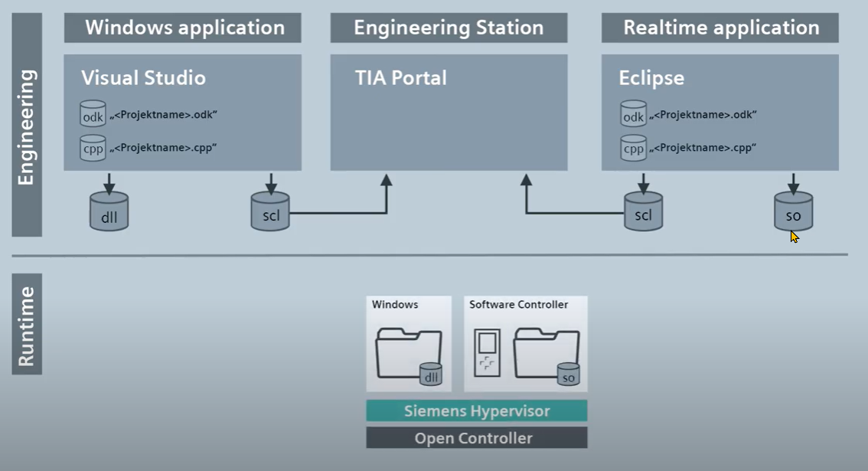
Task: Select the scl cylinder below Visual Studio
Action: pos(270,211)
